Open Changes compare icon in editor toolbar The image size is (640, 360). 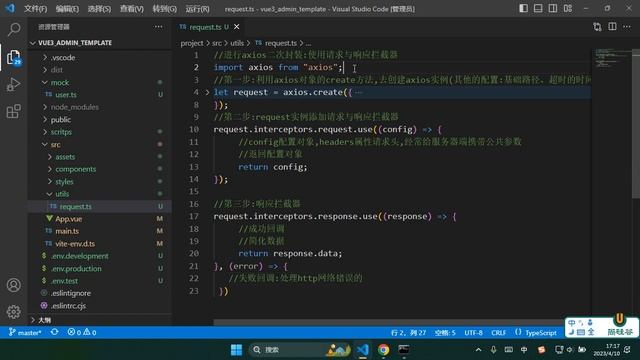597,27
